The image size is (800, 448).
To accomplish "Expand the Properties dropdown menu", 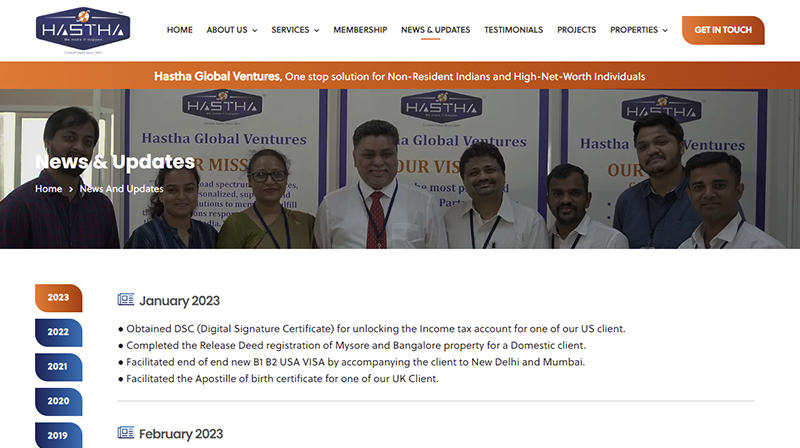I will [638, 30].
